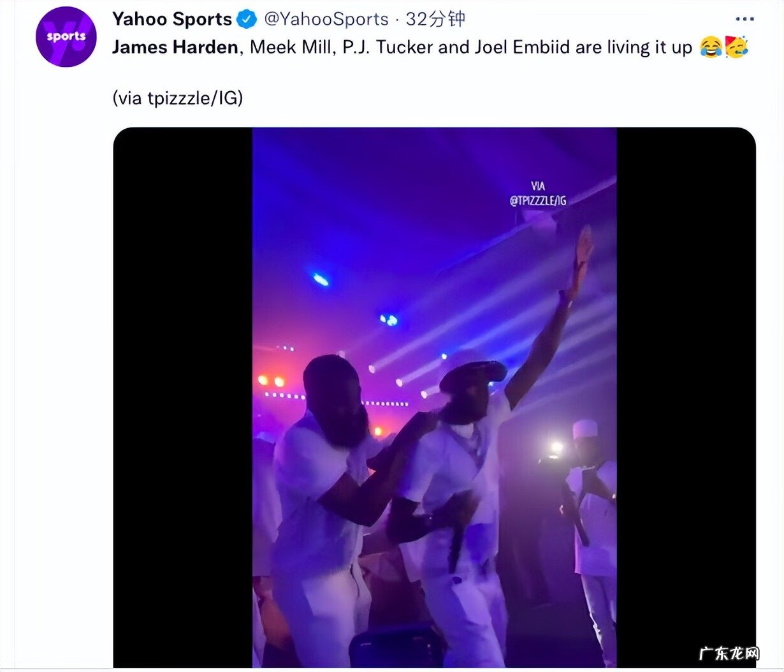784x672 pixels.
Task: Open the three-dot more options menu
Action: tap(744, 20)
